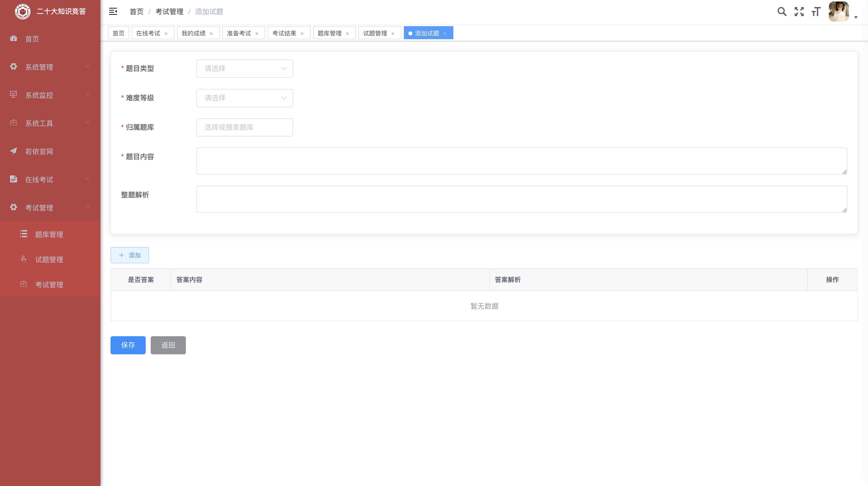Click the blue 保存 button
The height and width of the screenshot is (486, 868).
tap(128, 345)
